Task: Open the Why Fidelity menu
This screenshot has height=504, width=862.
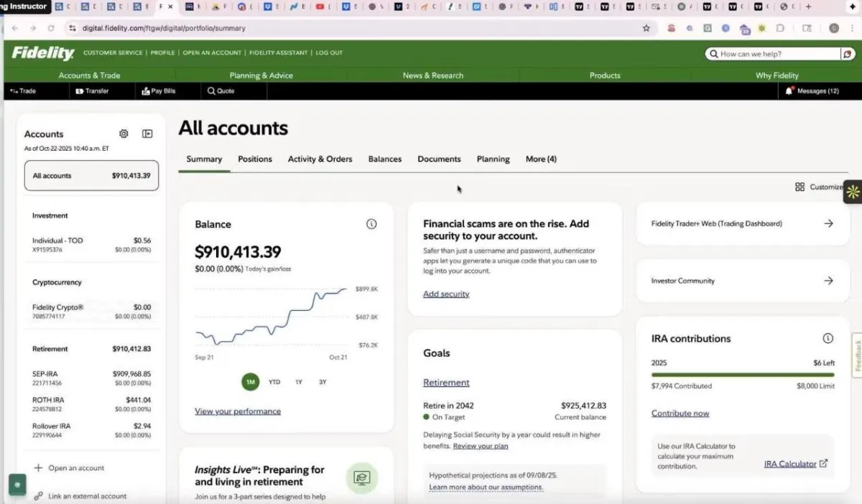Action: coord(777,75)
